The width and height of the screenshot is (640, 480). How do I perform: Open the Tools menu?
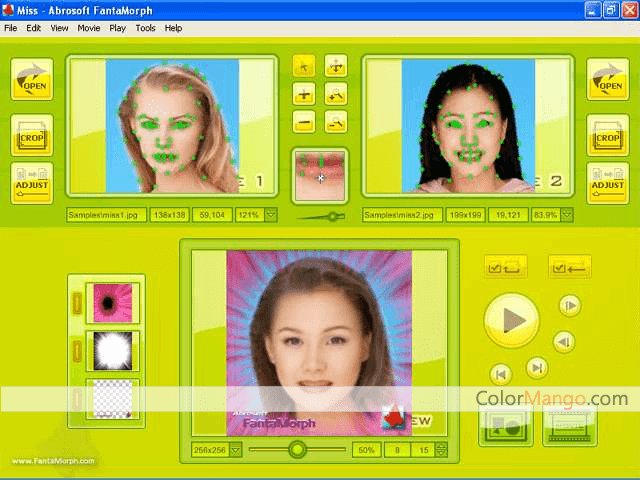[145, 28]
